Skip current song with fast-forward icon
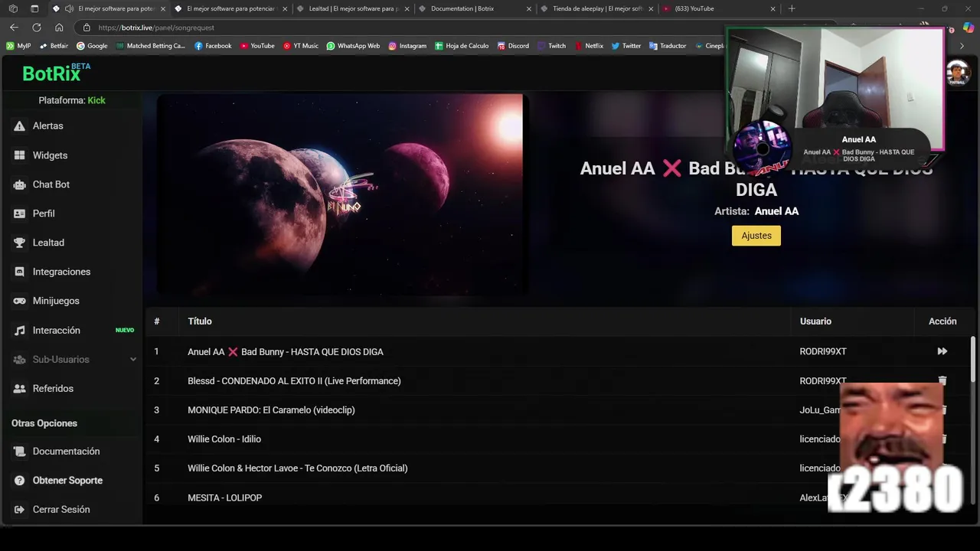 point(942,351)
